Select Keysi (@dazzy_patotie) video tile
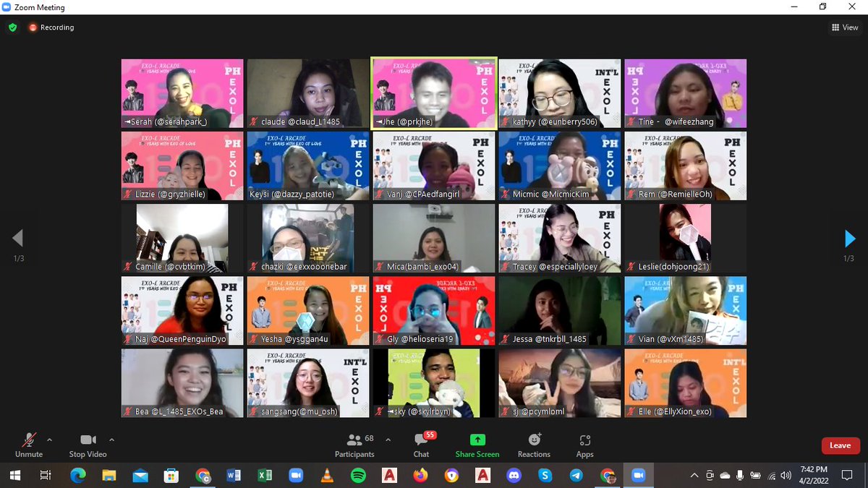Image resolution: width=868 pixels, height=488 pixels. (x=308, y=166)
